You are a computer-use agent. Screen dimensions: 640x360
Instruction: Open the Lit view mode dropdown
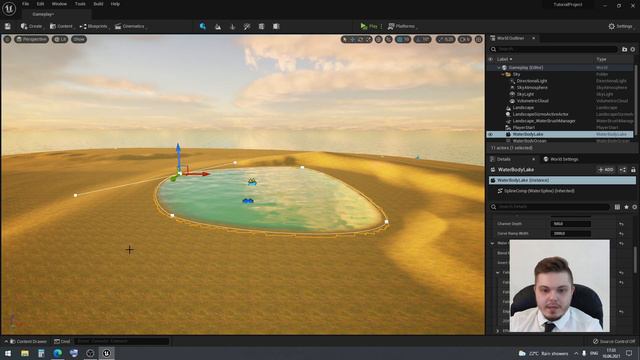click(60, 39)
